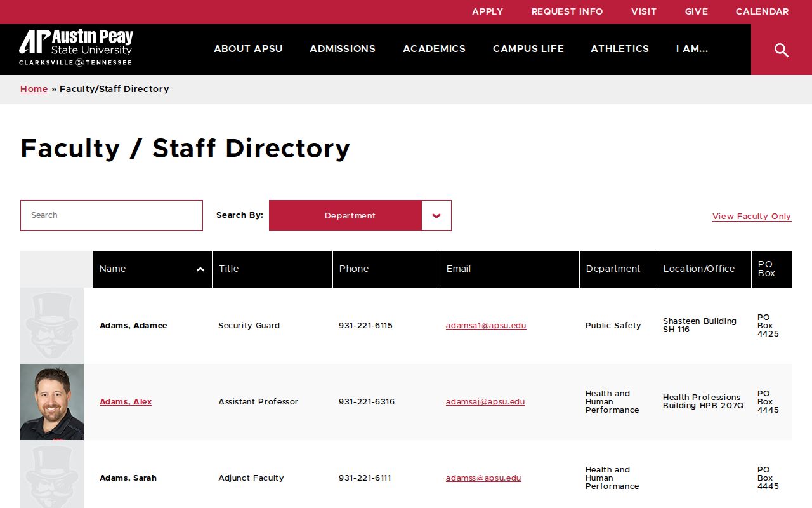Screen dimensions: 812x508
Task: Click the Austin Peay State University logo
Action: [x=76, y=48]
